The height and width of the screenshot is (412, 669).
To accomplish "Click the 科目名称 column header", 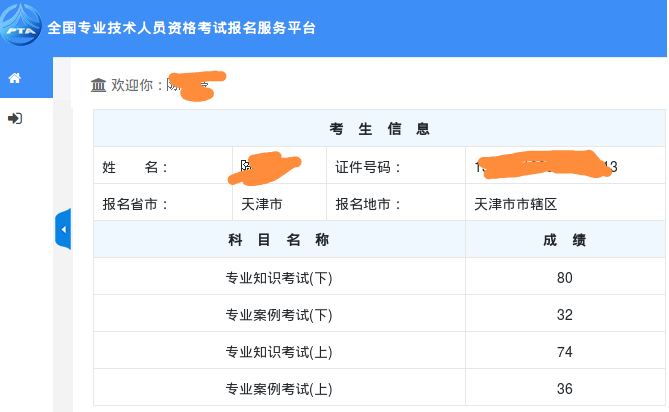I will [279, 239].
